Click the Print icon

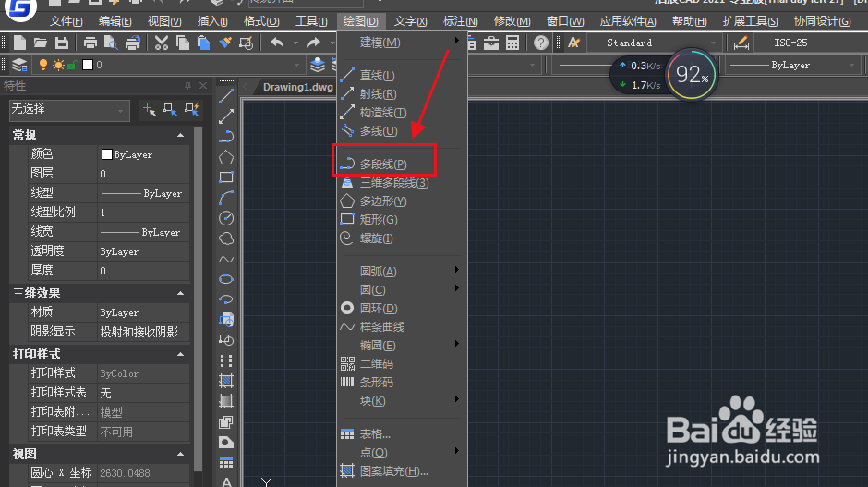coord(90,43)
